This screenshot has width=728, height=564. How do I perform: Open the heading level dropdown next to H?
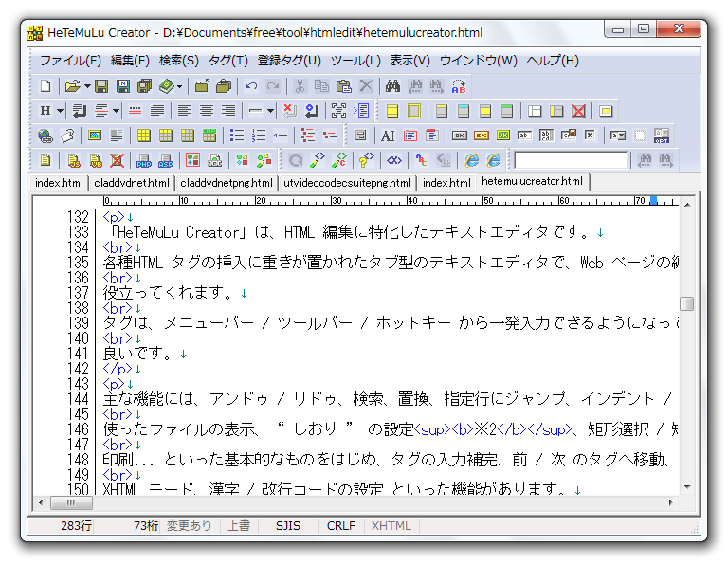pos(60,111)
